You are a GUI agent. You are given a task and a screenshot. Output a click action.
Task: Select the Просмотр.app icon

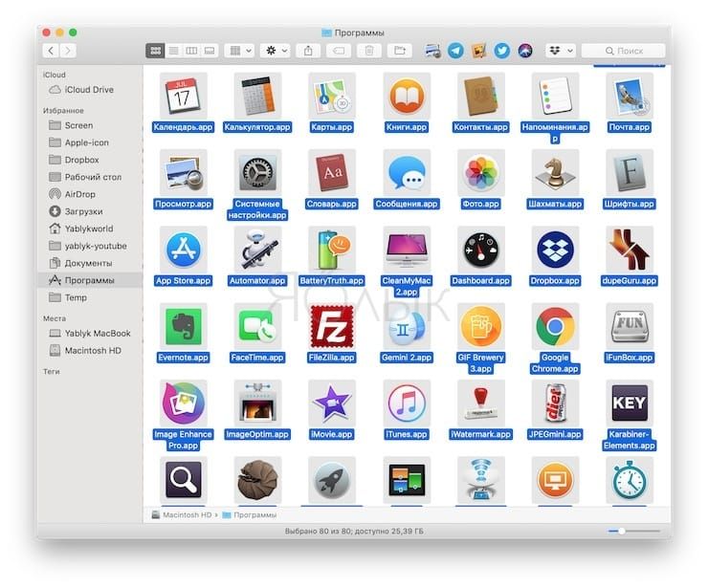[x=183, y=172]
